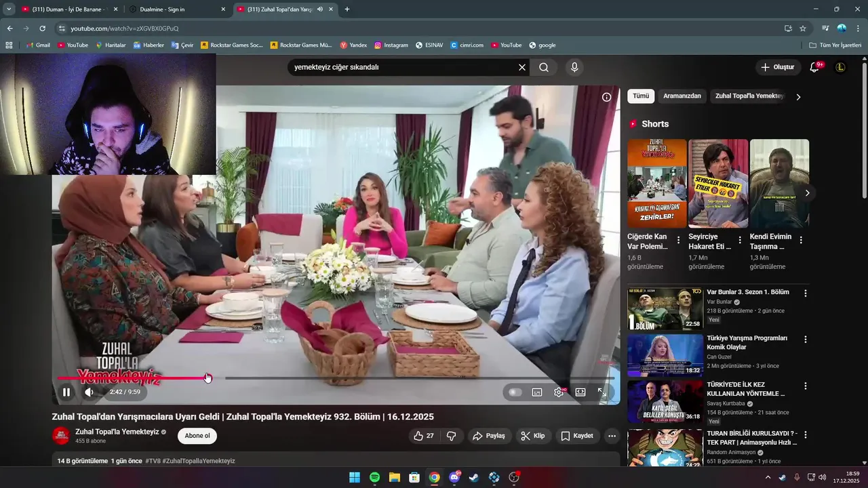Screen dimensions: 868x488
Task: Open the Savaş Kurtbaba channel link
Action: pos(726,403)
